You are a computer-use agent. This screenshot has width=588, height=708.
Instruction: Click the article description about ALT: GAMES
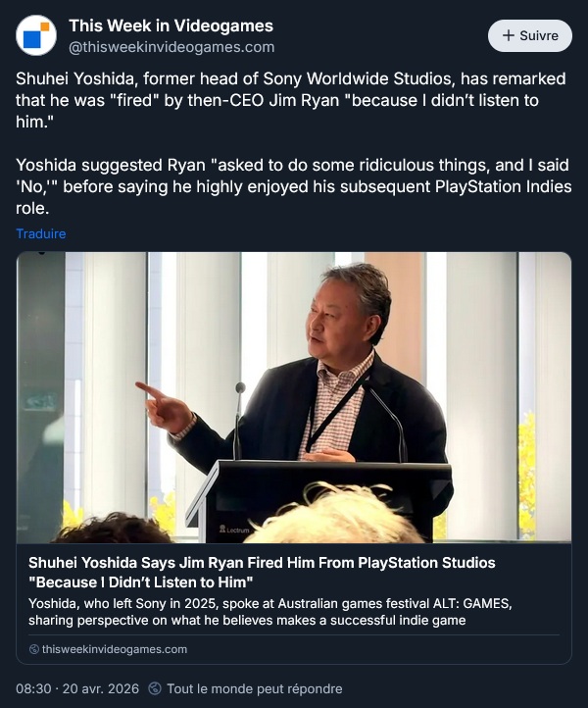[269, 612]
